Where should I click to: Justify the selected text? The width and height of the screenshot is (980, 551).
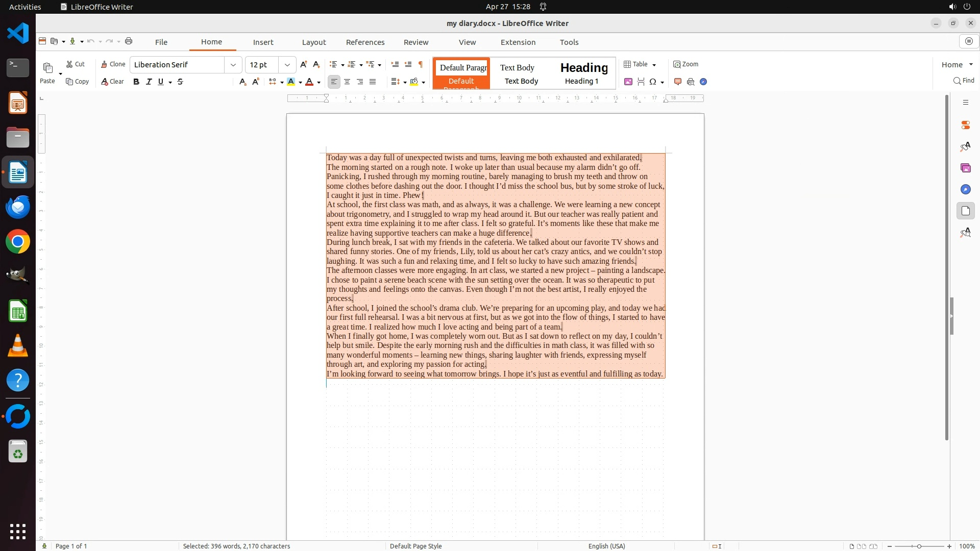373,82
